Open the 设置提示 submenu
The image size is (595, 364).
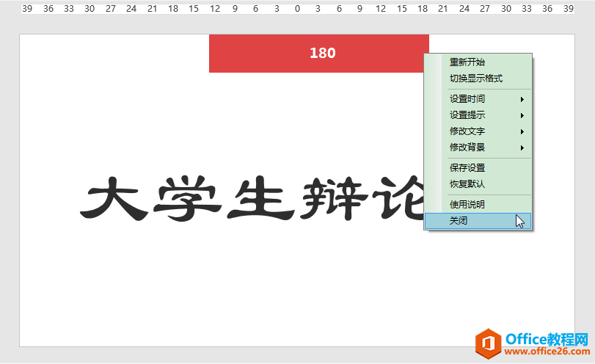[x=478, y=115]
